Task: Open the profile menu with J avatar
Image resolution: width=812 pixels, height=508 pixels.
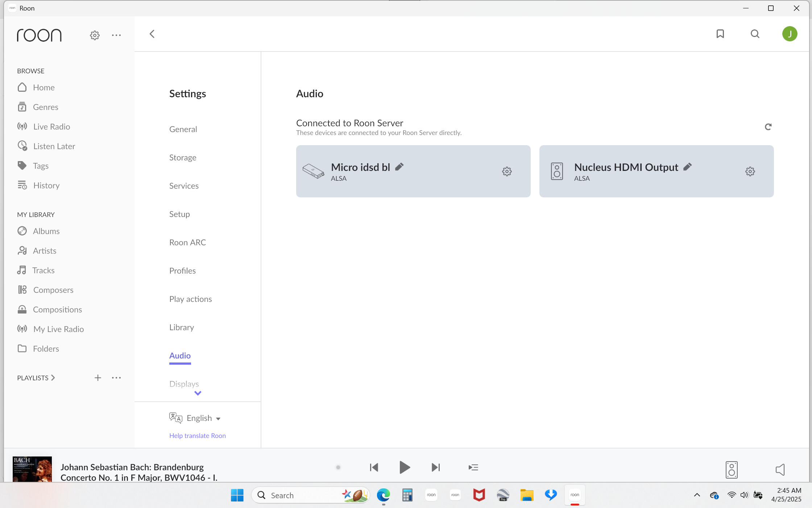Action: pyautogui.click(x=790, y=34)
